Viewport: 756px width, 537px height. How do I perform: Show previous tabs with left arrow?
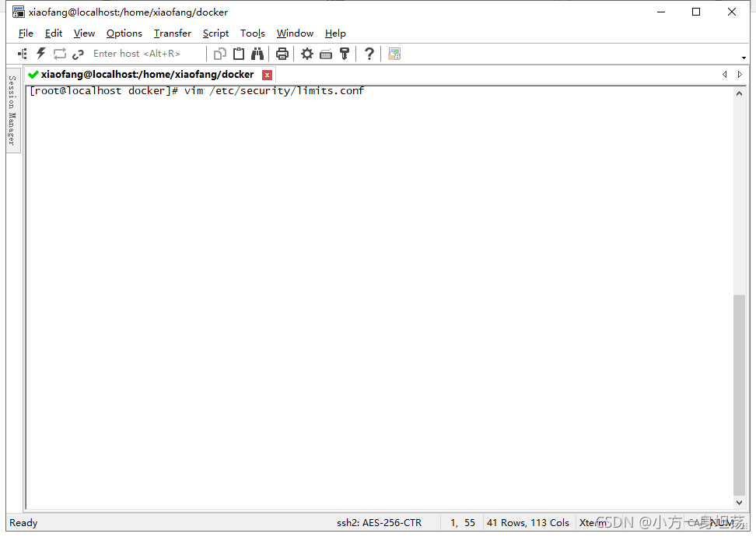[x=724, y=74]
